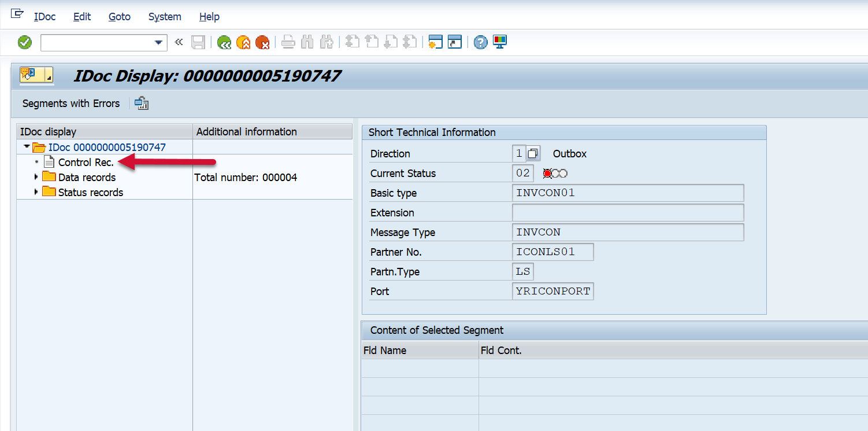Open the blue Help question mark icon
The image size is (868, 431).
coord(480,42)
